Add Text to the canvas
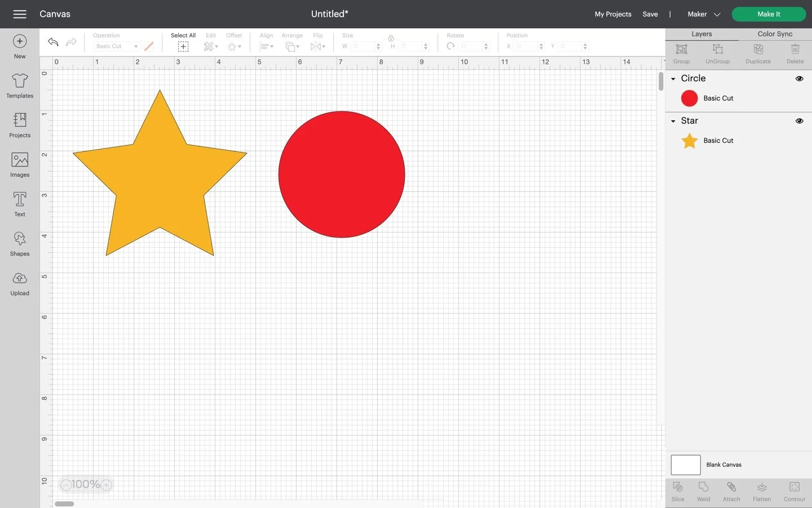 pos(20,204)
